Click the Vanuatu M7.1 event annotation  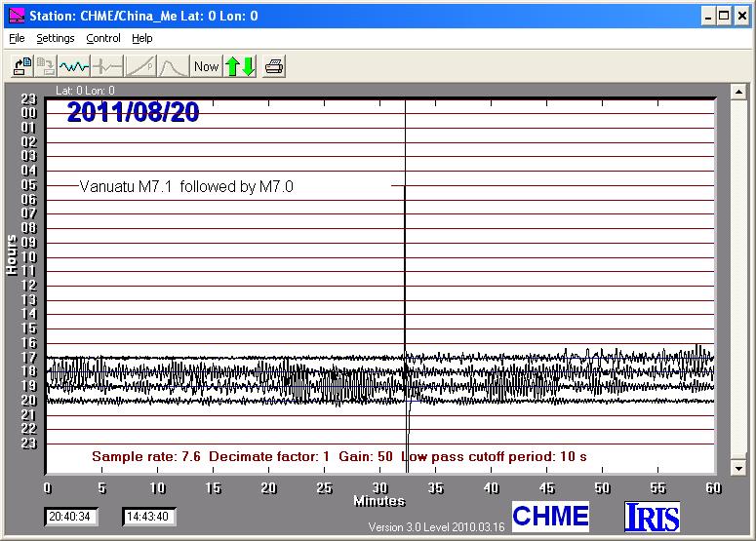[185, 187]
